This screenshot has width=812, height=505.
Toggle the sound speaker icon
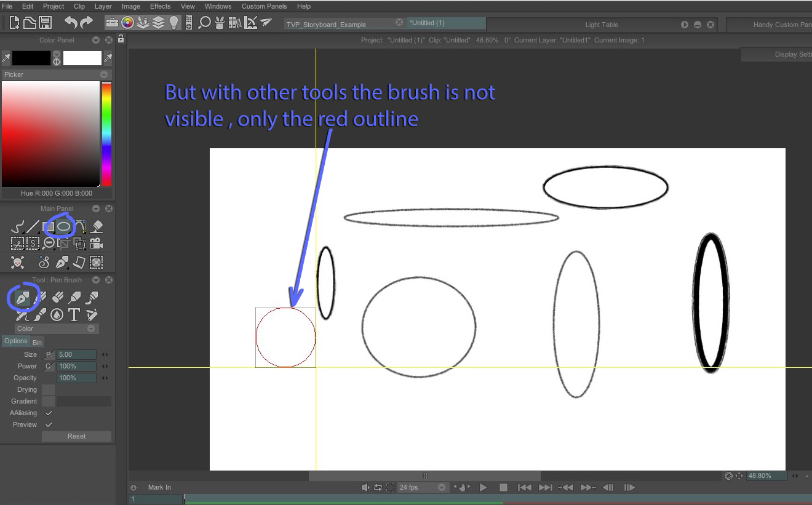tap(365, 487)
